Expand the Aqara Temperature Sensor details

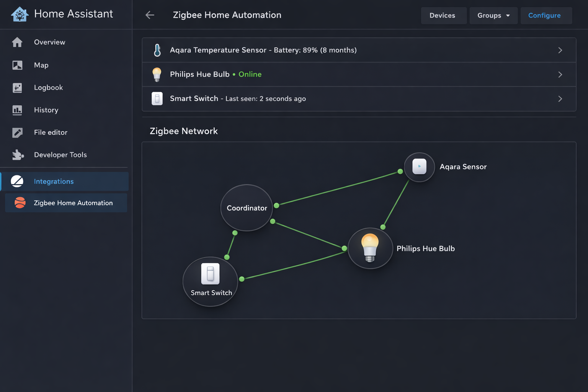point(560,50)
